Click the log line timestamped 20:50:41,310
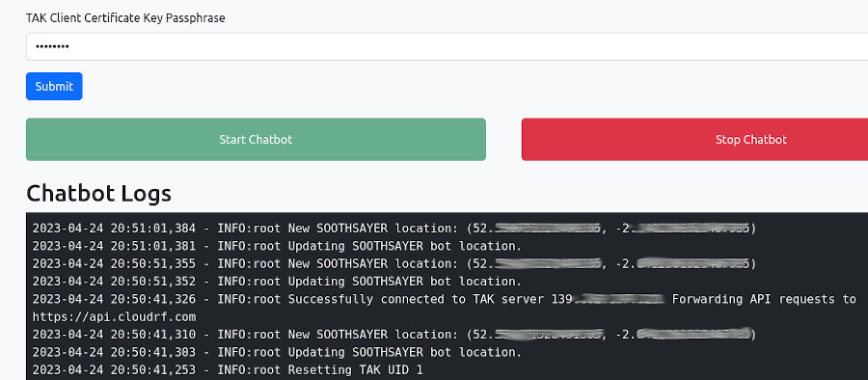The image size is (868, 380). 394,335
